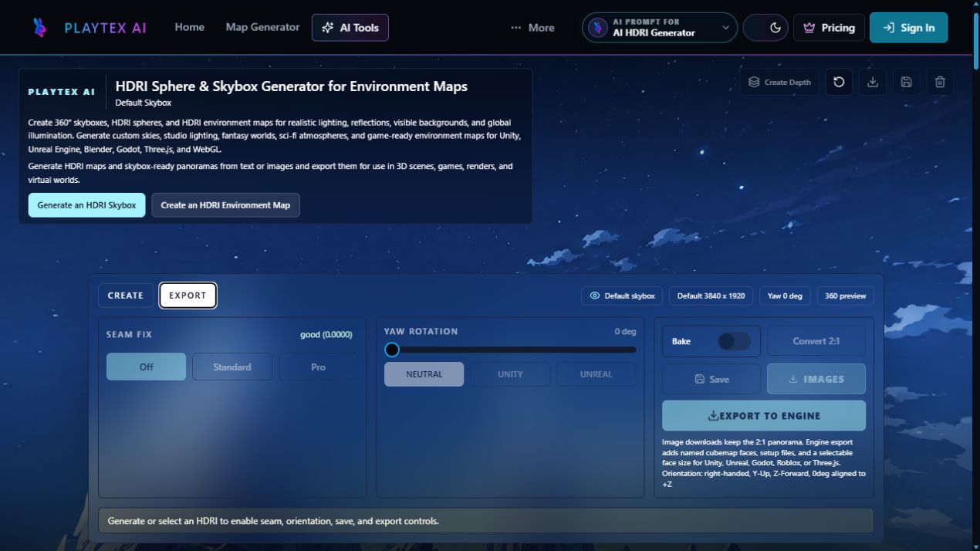980x551 pixels.
Task: Click the '0 deg' yaw value text
Action: pyautogui.click(x=625, y=332)
